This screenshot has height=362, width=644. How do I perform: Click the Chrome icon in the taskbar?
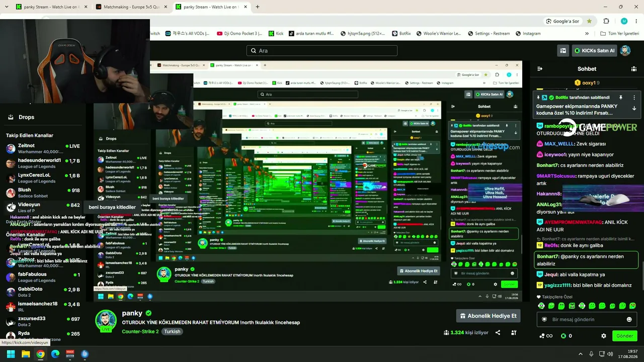pos(40,354)
